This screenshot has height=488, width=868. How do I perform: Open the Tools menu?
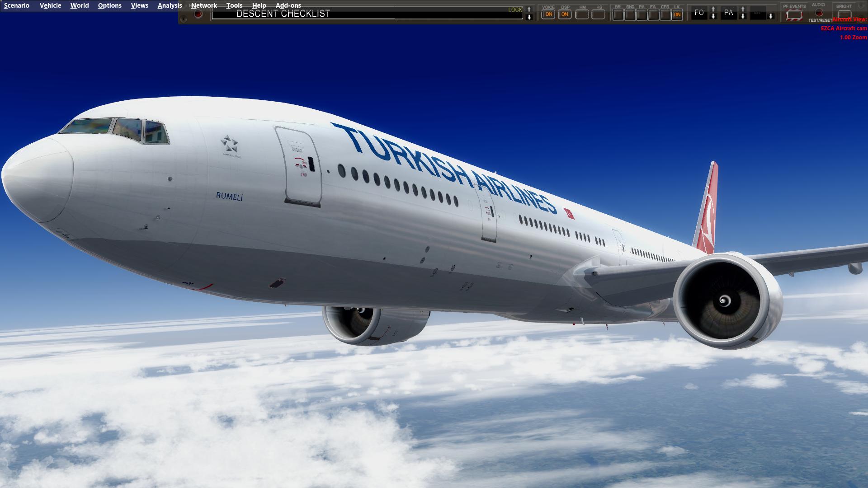coord(234,5)
